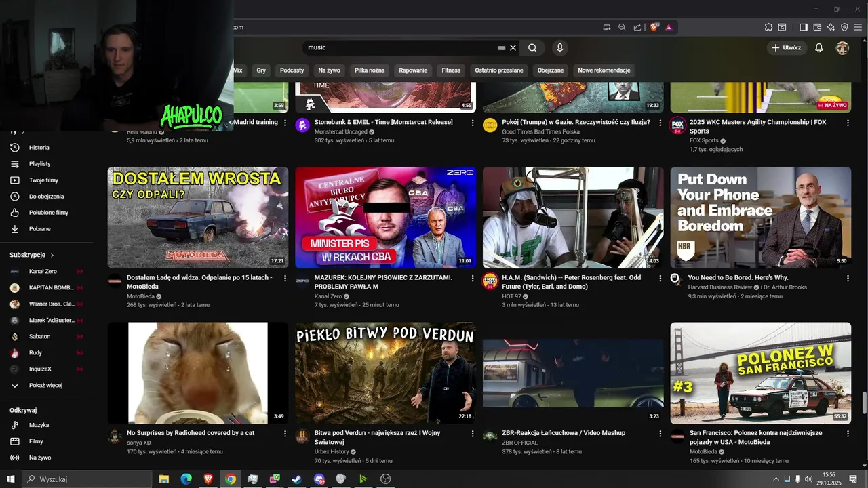This screenshot has width=868, height=488.
Task: Open the crying hamster cat video thumbnail
Action: (x=198, y=373)
